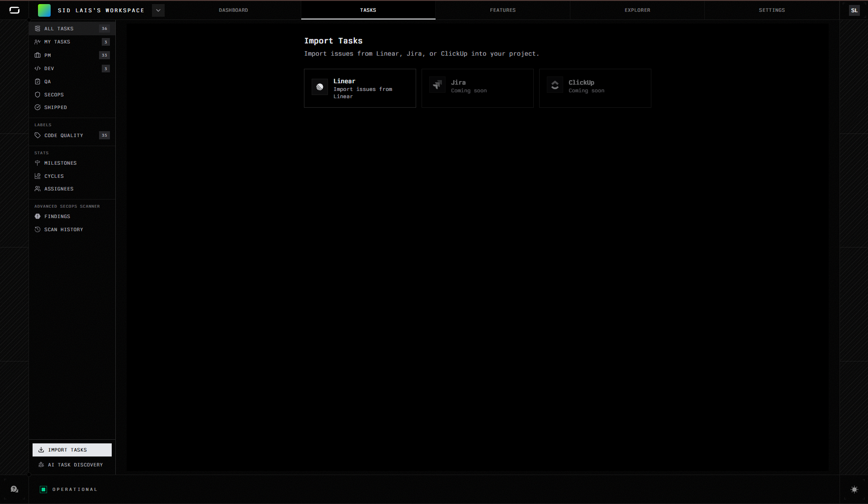The image size is (868, 504).
Task: Open the workspace switcher chevron dropdown
Action: (x=158, y=10)
